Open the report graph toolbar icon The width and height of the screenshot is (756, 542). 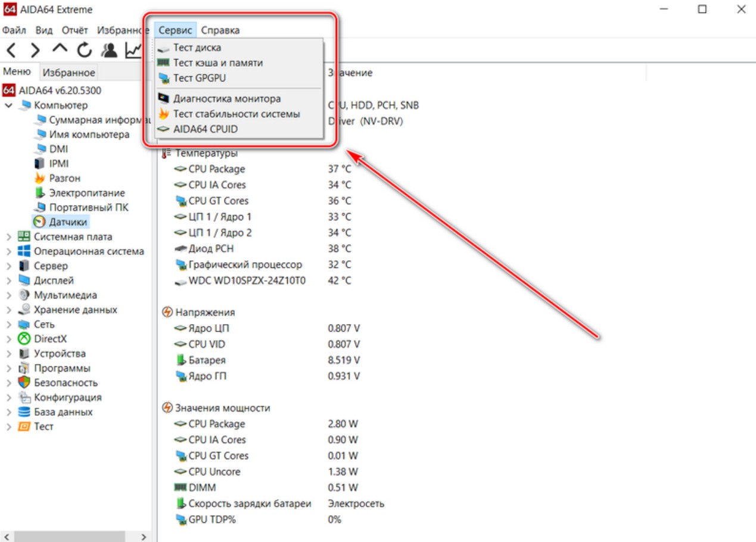[x=133, y=51]
